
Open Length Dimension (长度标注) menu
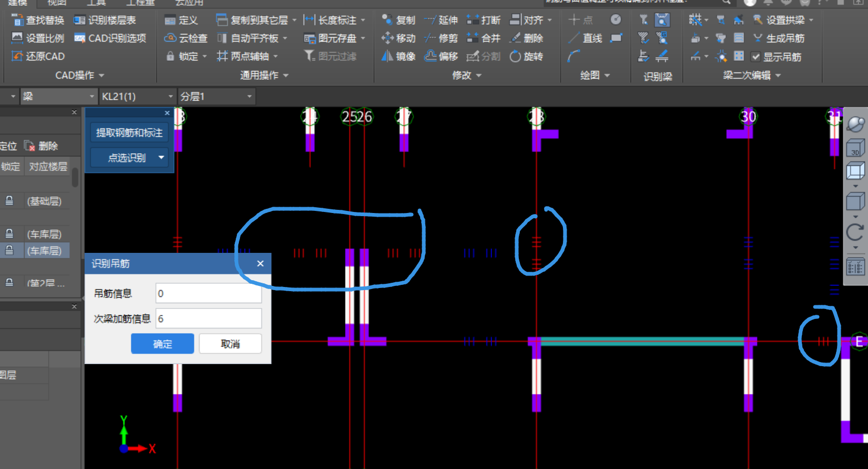[x=334, y=20]
